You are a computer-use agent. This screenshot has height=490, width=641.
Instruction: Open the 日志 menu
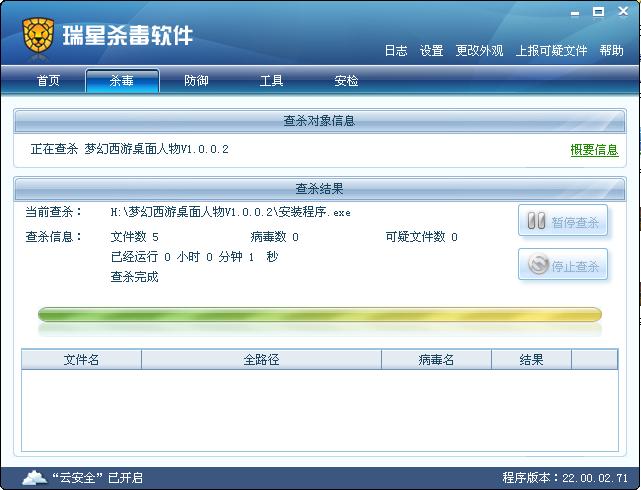396,51
